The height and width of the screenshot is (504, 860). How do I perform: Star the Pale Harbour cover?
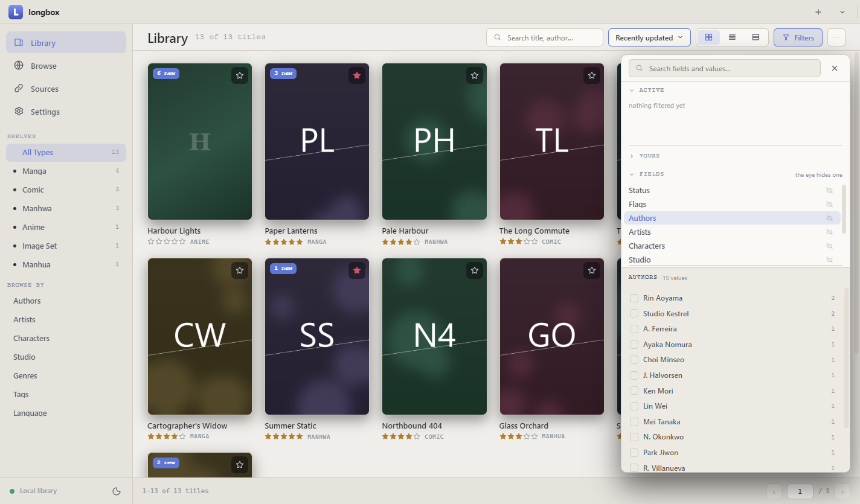point(475,75)
